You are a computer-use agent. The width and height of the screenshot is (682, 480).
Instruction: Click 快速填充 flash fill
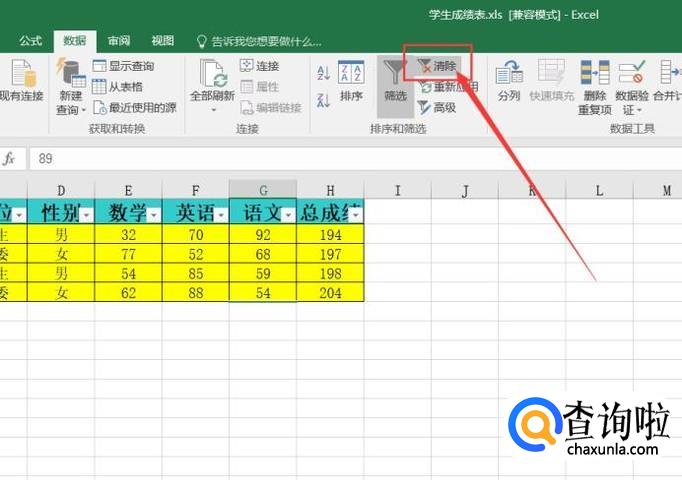(552, 81)
